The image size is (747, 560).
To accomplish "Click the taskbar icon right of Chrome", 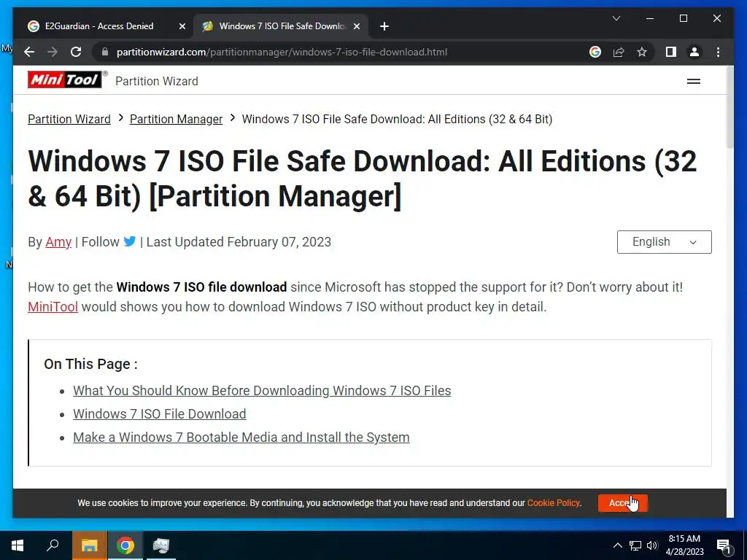I will pyautogui.click(x=160, y=545).
